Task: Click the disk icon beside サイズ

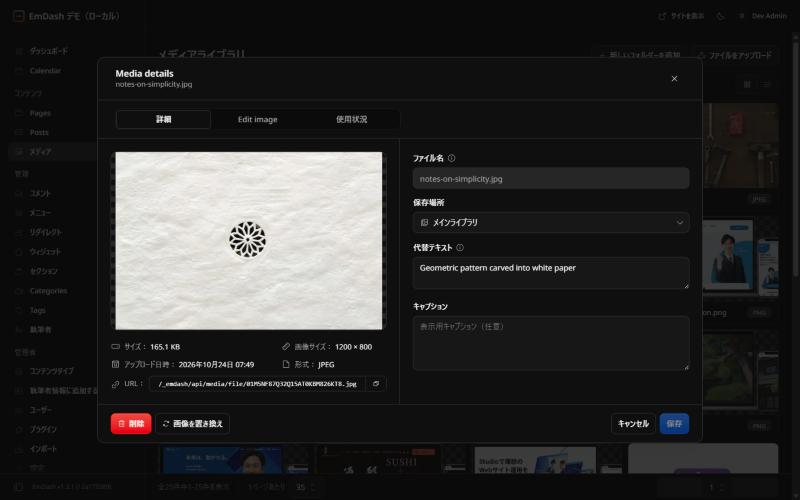Action: coord(115,346)
